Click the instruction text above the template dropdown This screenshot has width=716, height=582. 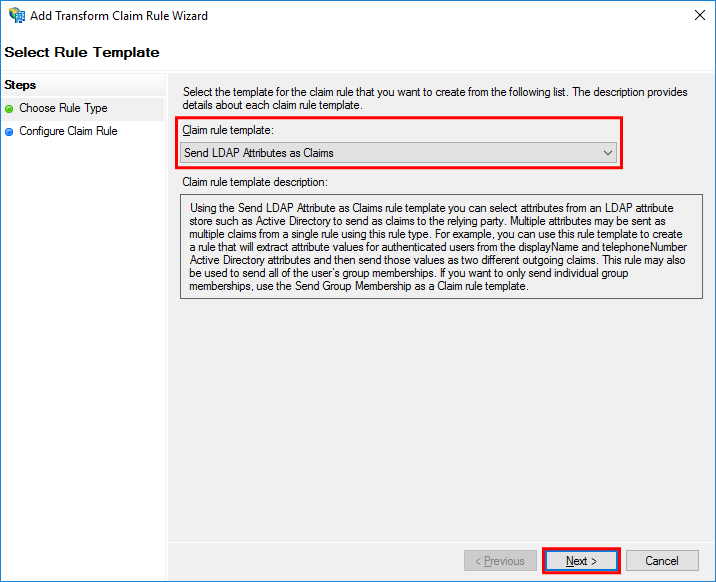click(x=435, y=99)
